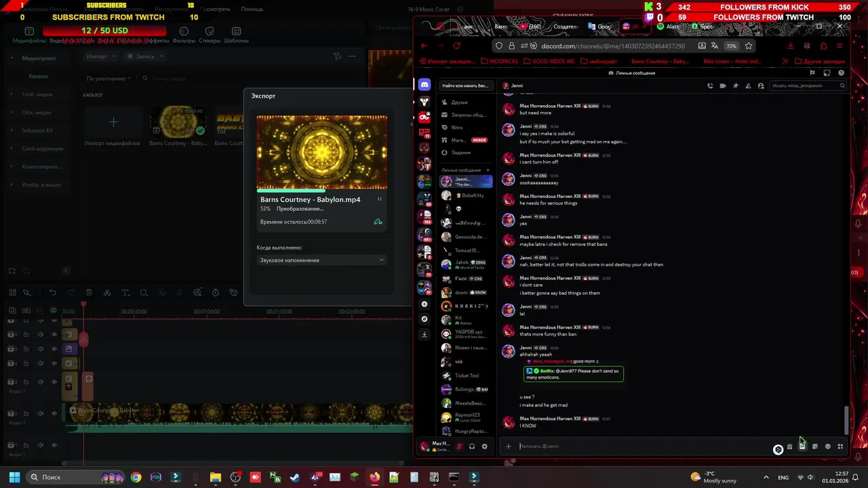Click the download apps icon in server list
The image size is (868, 488).
tap(425, 333)
